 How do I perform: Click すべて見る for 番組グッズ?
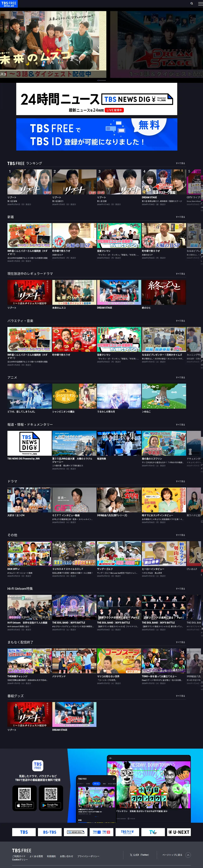point(180,696)
